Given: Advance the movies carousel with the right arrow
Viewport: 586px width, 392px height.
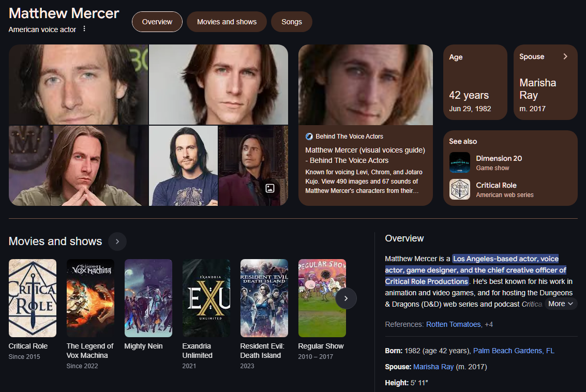Looking at the screenshot, I should pyautogui.click(x=345, y=298).
